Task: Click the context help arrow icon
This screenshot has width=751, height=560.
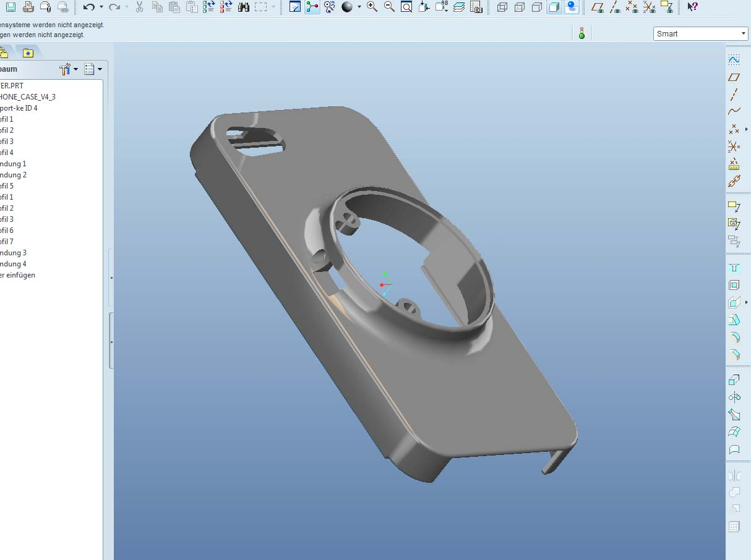Action: (693, 7)
